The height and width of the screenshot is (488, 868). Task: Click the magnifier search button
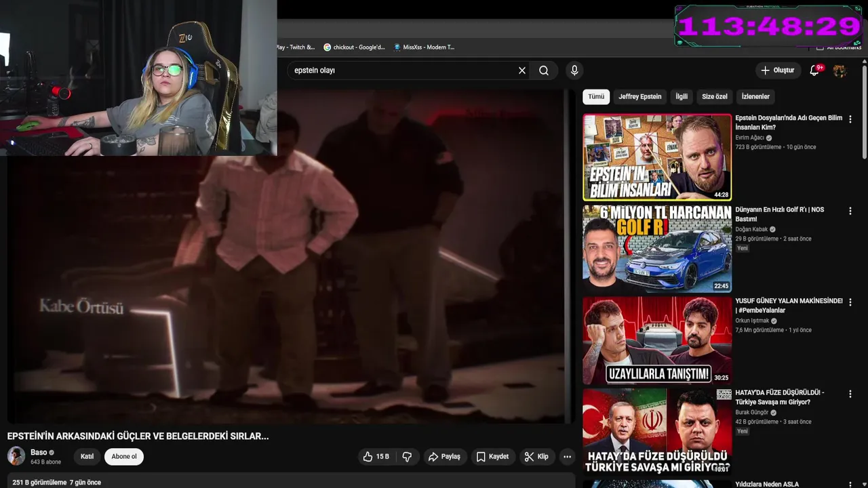click(x=544, y=70)
